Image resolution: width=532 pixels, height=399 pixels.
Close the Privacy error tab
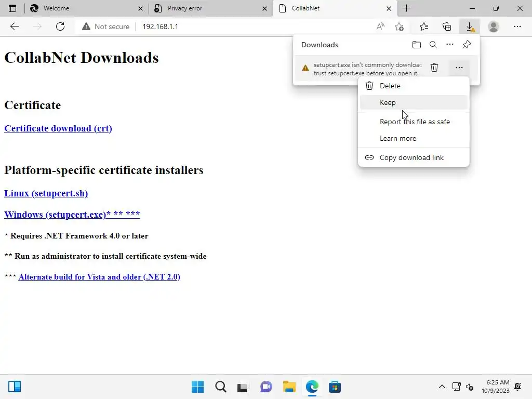[264, 8]
